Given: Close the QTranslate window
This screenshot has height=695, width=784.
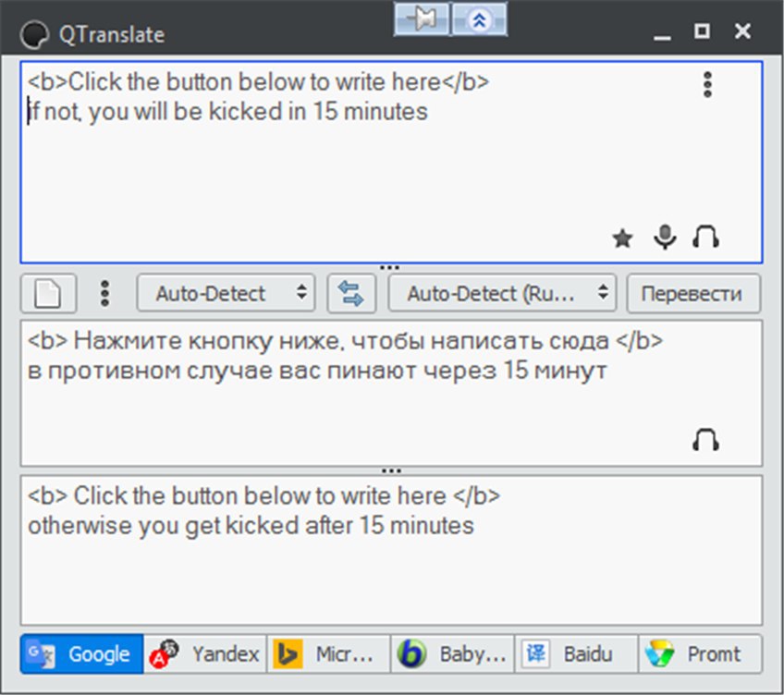Looking at the screenshot, I should pos(742,31).
